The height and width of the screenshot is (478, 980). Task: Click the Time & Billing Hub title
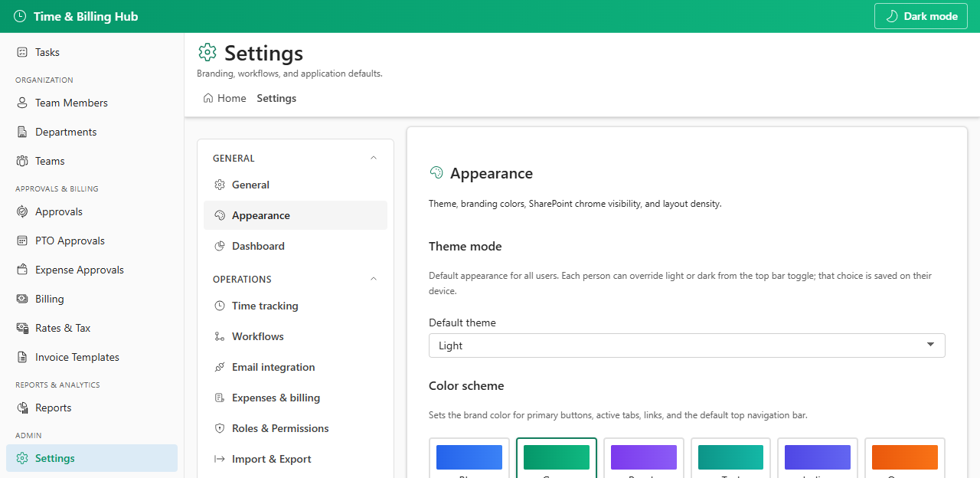click(86, 16)
